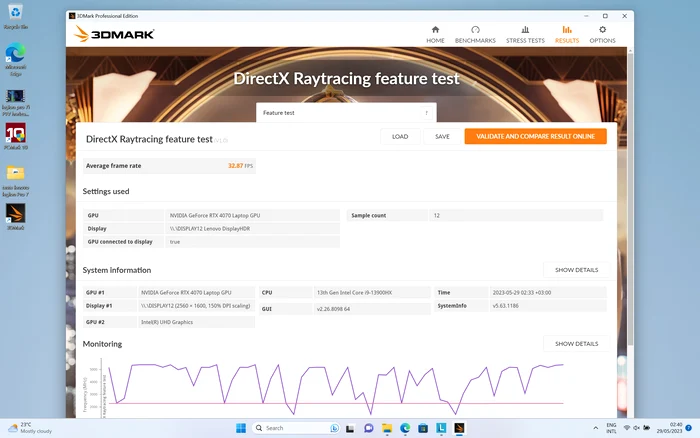The width and height of the screenshot is (700, 438).
Task: Click the GUI version v2.26.8098 64
Action: click(372, 309)
